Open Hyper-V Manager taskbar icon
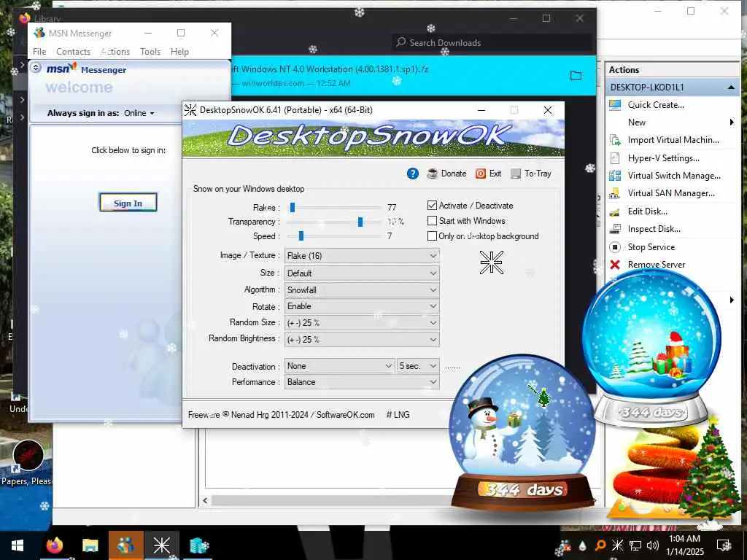Viewport: 747px width, 560px height. point(198,545)
